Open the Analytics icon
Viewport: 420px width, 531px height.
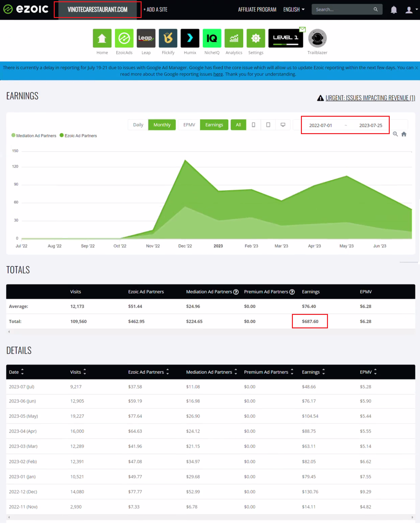coord(234,38)
